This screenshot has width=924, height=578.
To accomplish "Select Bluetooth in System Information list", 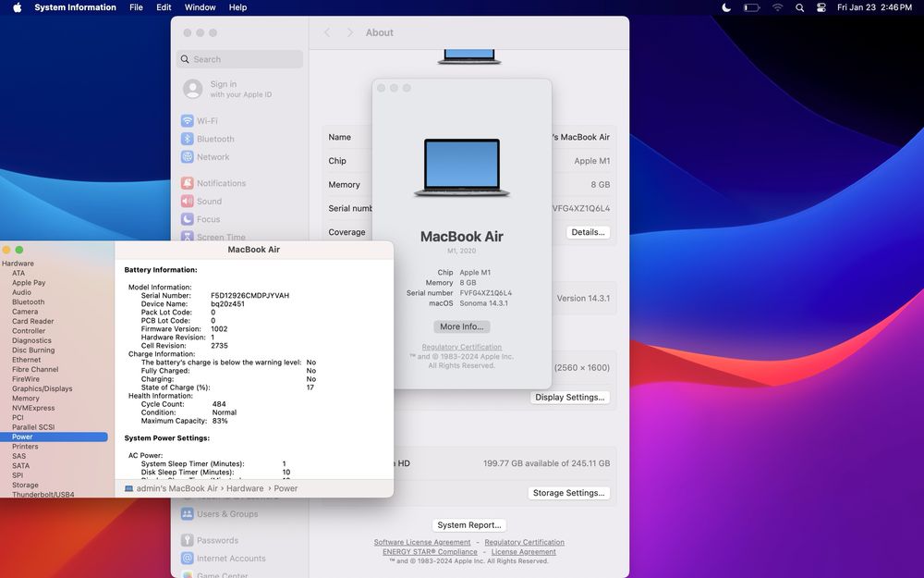I will (28, 302).
